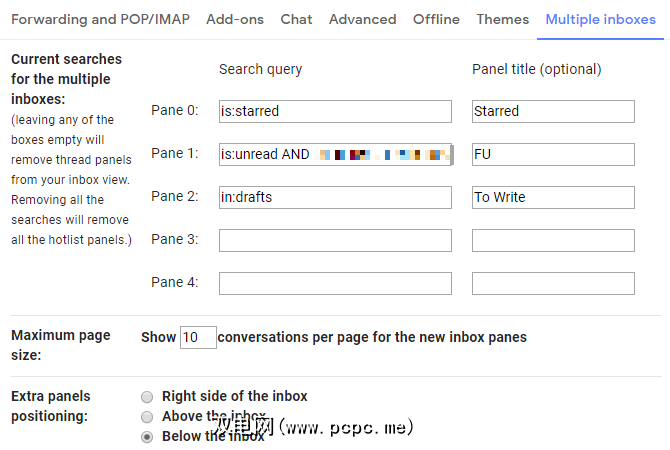Click the Multiple inboxes tab
Image resolution: width=670 pixels, height=450 pixels.
pyautogui.click(x=600, y=19)
